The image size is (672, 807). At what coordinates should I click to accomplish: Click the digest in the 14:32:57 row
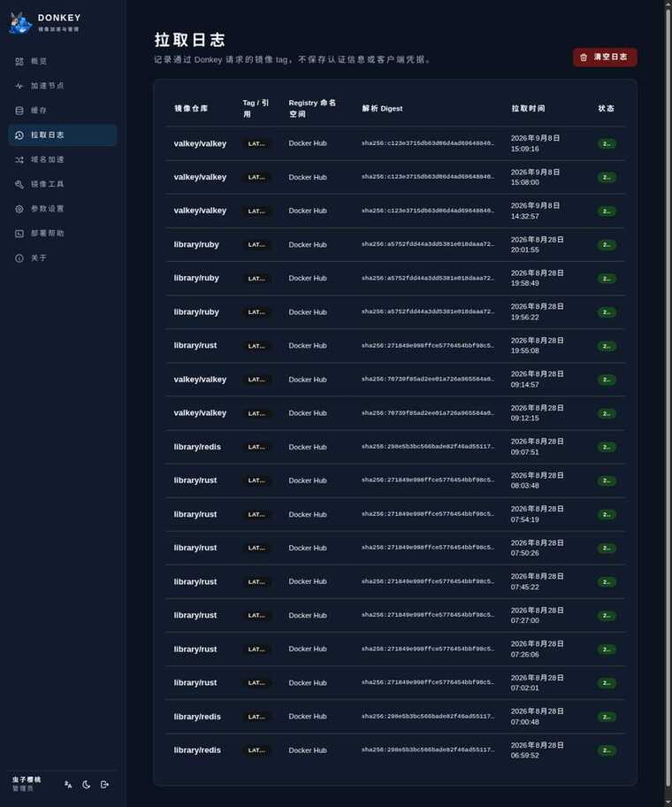(x=428, y=211)
